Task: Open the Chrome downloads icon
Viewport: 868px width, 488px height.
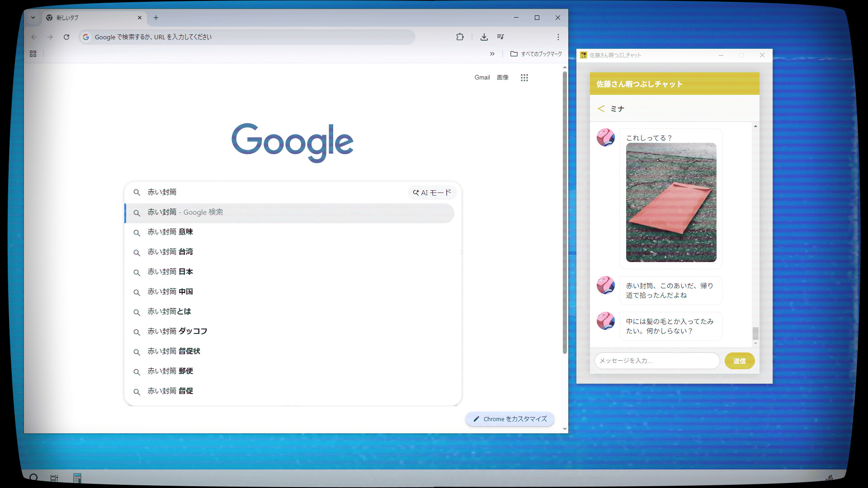Action: pos(484,37)
